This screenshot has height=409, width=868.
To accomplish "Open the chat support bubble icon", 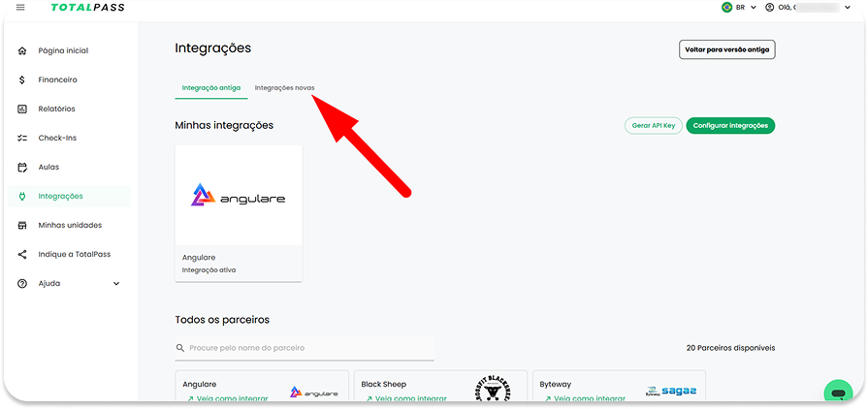I will click(x=838, y=393).
